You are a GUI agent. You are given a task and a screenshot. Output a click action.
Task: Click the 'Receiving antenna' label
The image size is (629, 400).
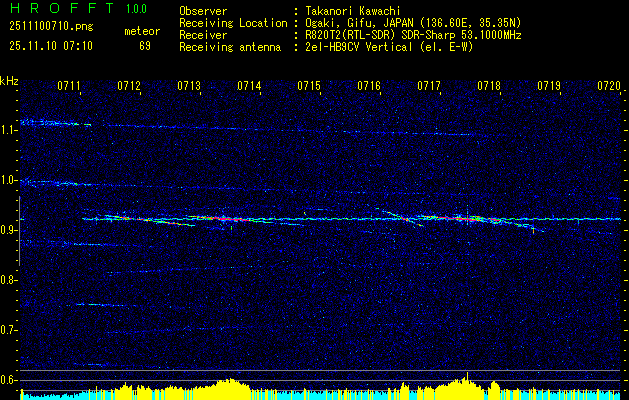pos(230,47)
